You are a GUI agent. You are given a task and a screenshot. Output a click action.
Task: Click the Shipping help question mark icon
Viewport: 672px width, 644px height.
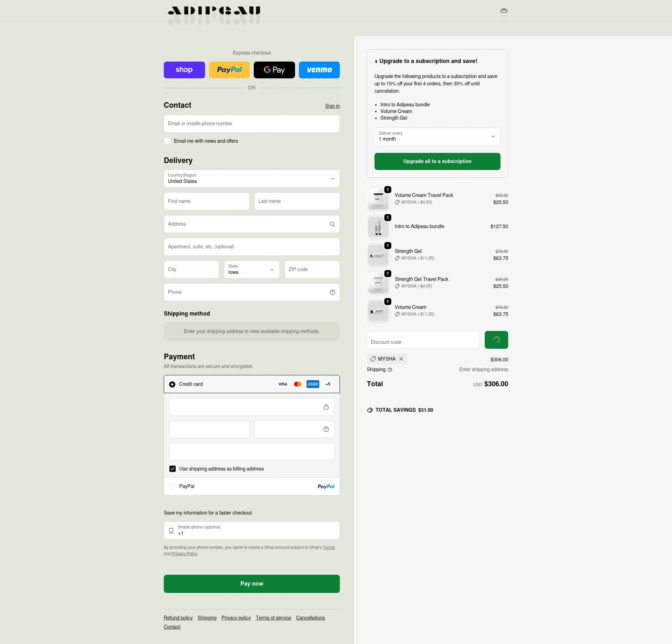pos(390,370)
